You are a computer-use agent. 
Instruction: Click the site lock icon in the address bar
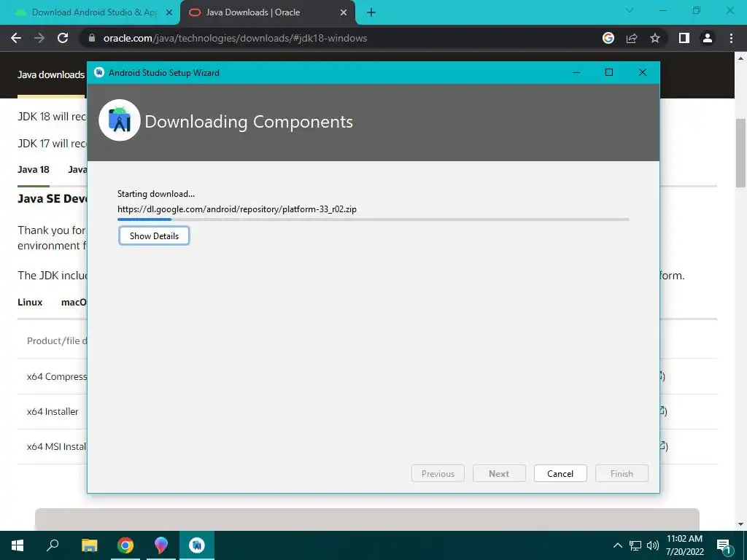[x=92, y=38]
